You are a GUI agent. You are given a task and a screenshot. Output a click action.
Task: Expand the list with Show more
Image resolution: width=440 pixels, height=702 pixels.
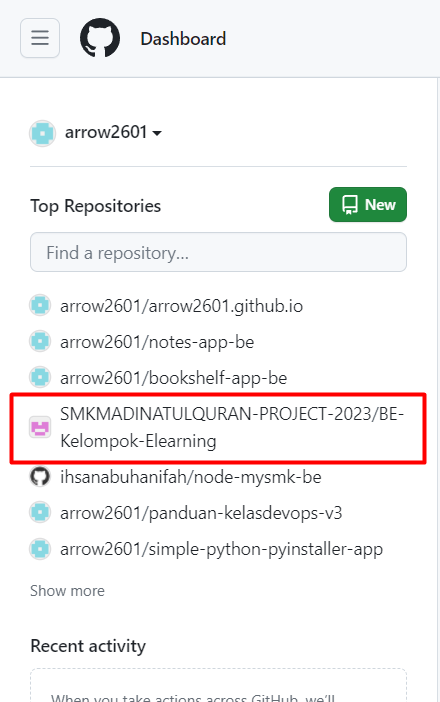pyautogui.click(x=68, y=591)
